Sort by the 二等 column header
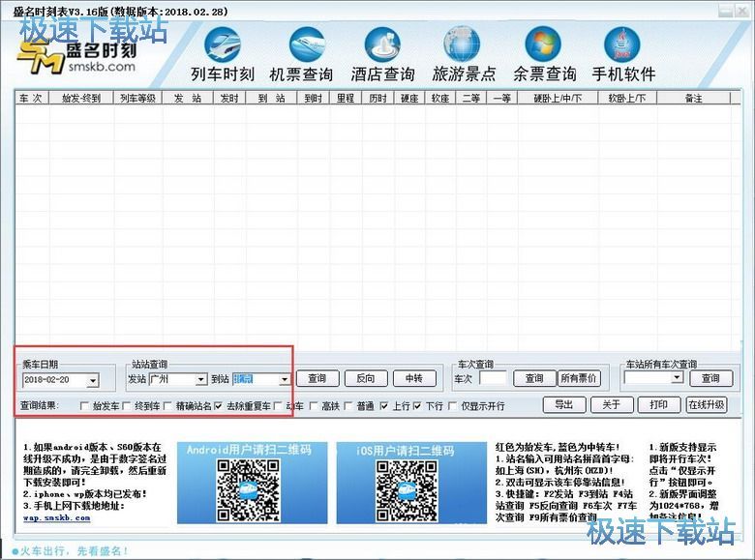 (471, 98)
